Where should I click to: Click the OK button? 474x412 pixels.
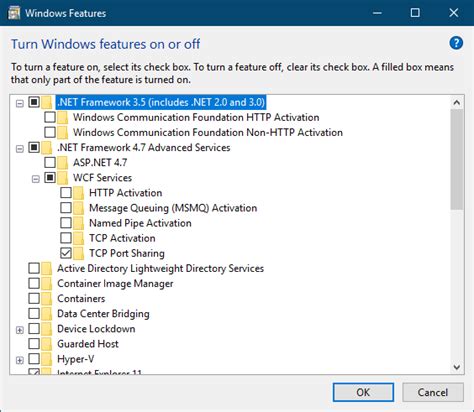click(x=363, y=392)
